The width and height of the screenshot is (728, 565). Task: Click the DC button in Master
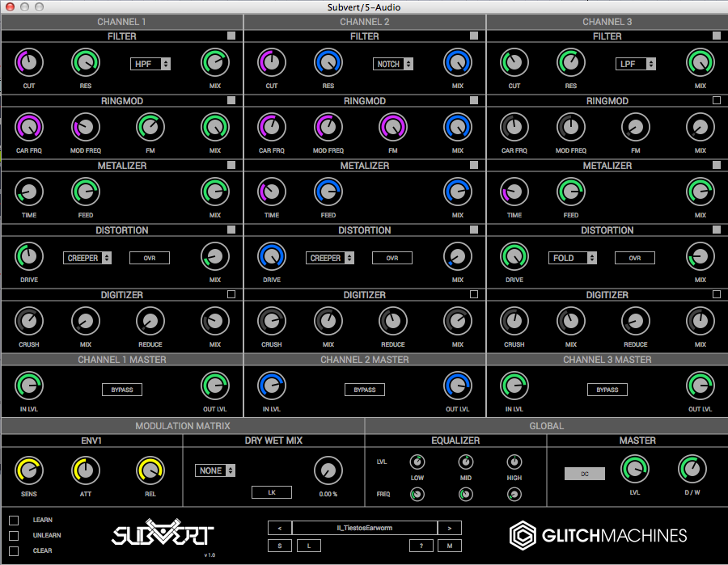click(x=584, y=474)
